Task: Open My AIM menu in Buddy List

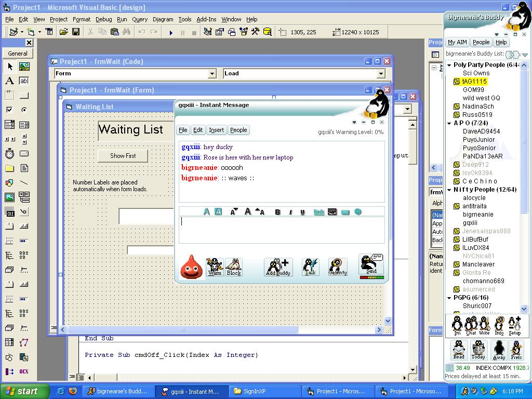Action: click(x=457, y=42)
